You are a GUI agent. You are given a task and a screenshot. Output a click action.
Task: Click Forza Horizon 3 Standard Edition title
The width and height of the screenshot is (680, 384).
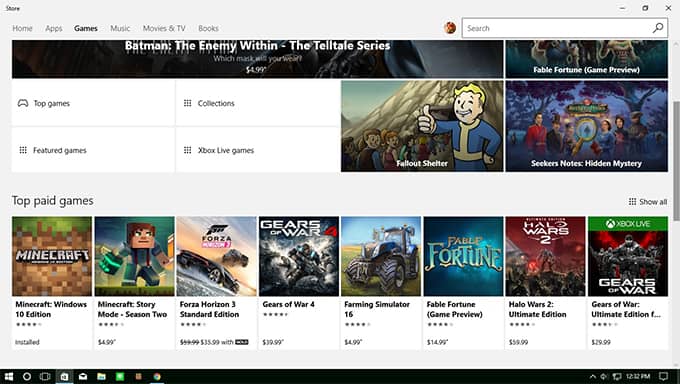[209, 309]
